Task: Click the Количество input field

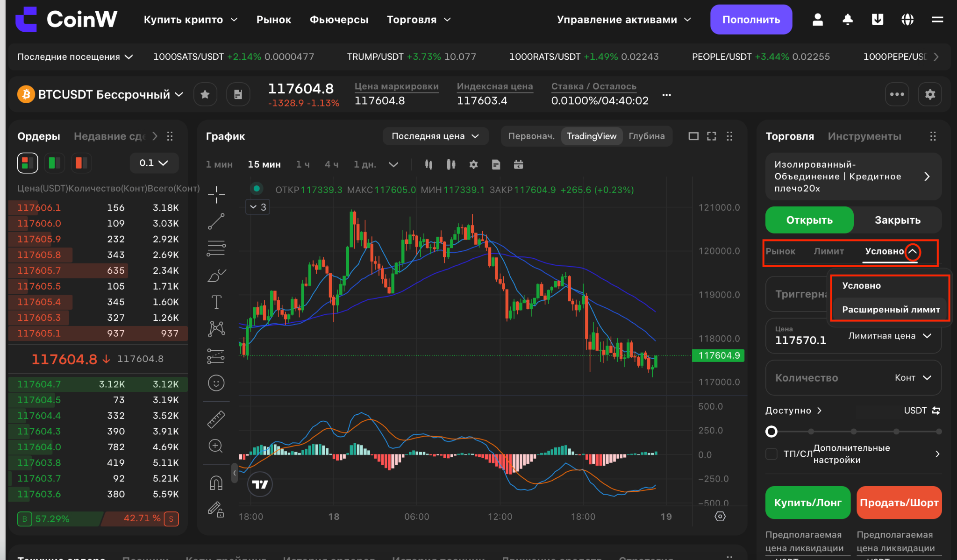Action: pos(853,377)
